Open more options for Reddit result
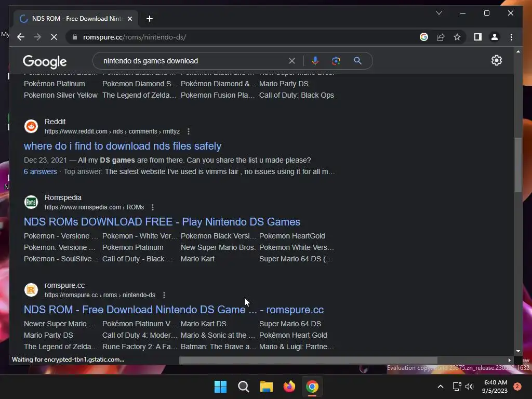 [x=189, y=131]
